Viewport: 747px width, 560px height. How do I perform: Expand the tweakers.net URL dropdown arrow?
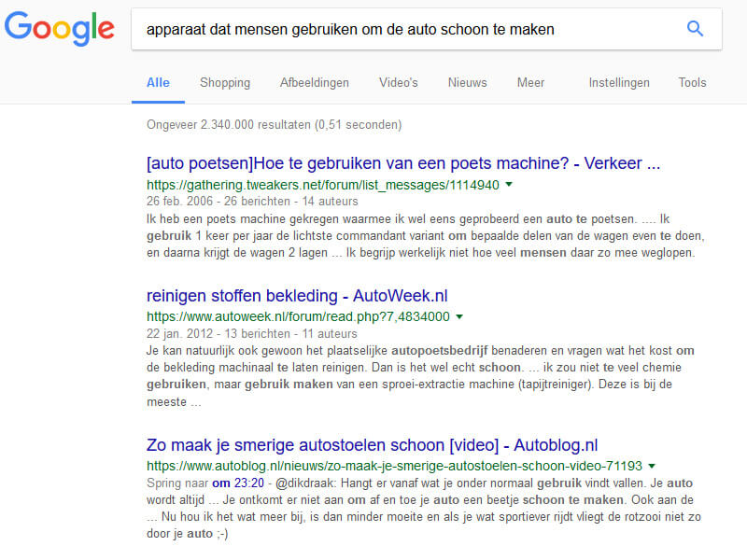point(509,184)
